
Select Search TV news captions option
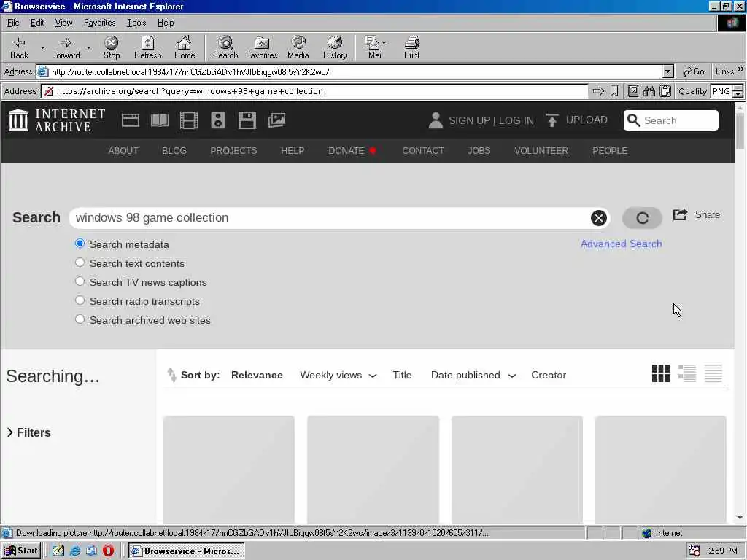click(x=80, y=281)
